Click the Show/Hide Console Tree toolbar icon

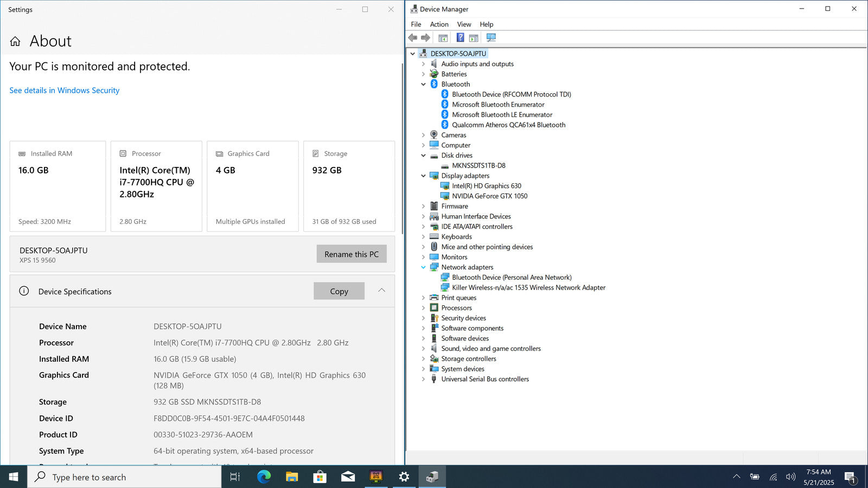443,38
